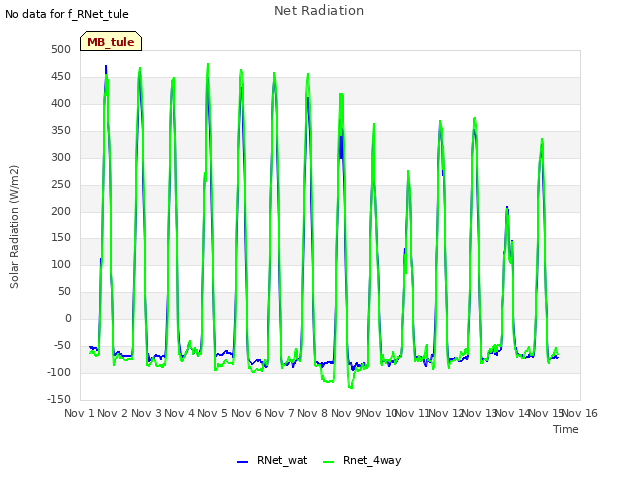Click the Nov 5 x-axis tick label

point(213,413)
